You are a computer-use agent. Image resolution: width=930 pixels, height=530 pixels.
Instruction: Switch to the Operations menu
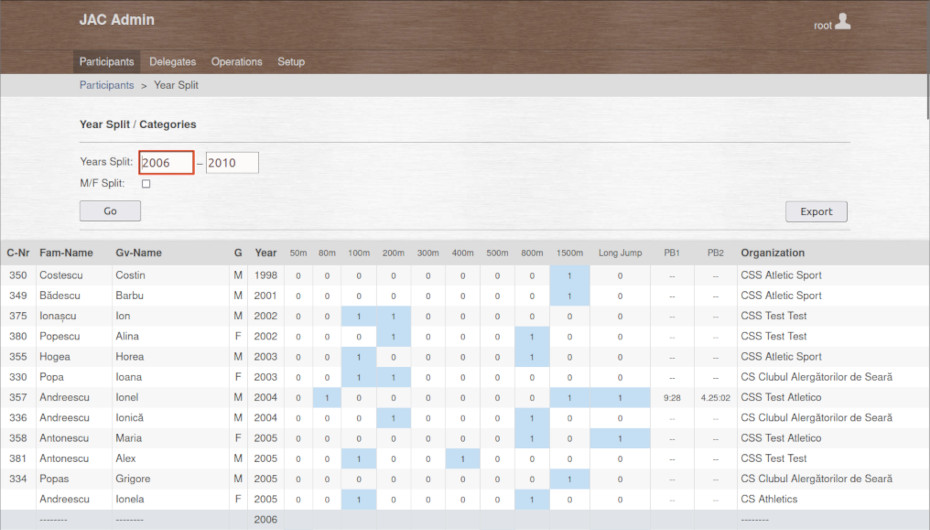click(236, 62)
